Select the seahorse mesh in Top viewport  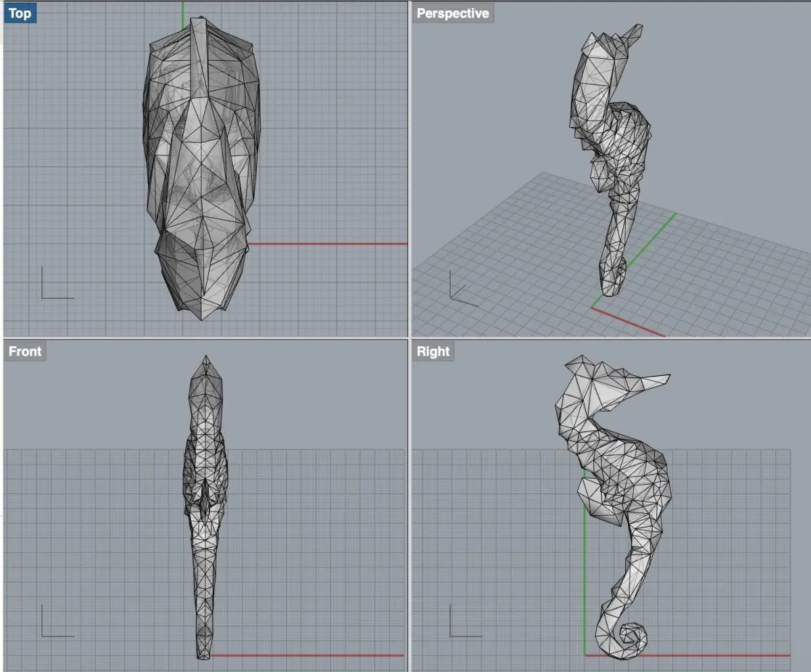click(201, 169)
